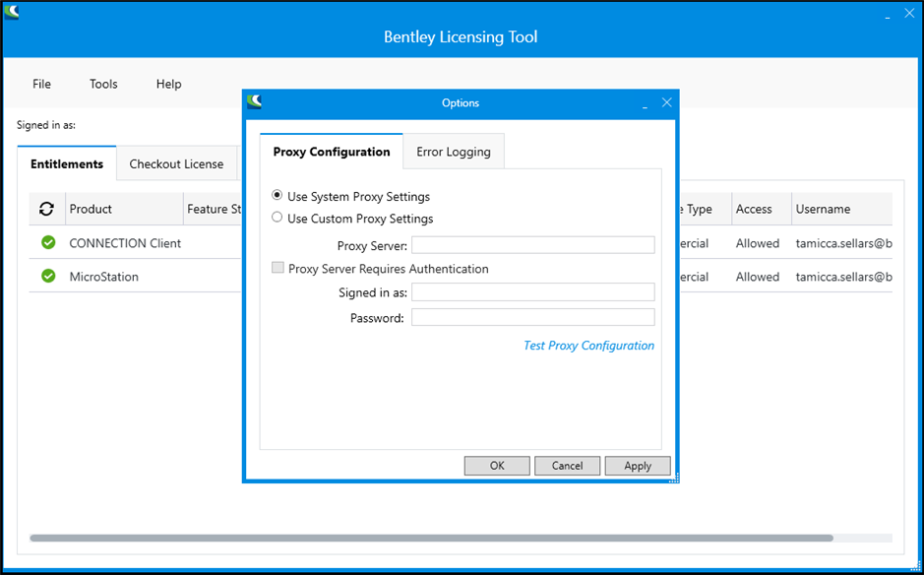The width and height of the screenshot is (924, 575).
Task: Click the green status icon beside MicroStation
Action: (x=47, y=277)
